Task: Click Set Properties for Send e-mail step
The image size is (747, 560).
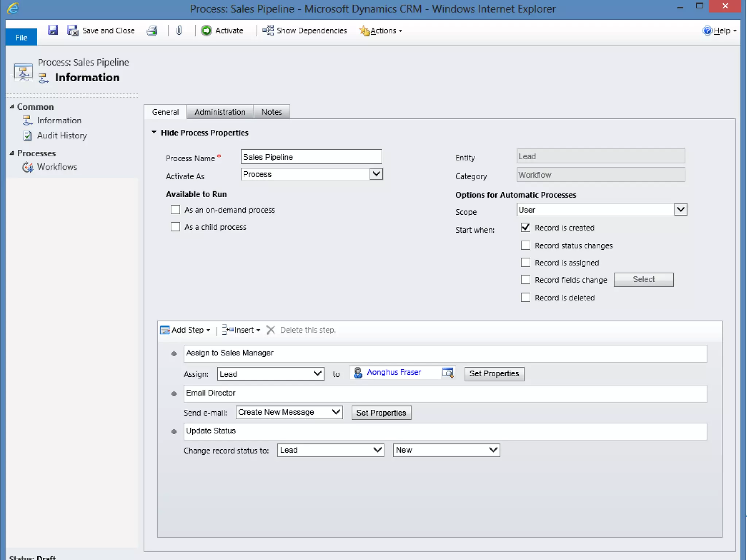Action: point(381,413)
